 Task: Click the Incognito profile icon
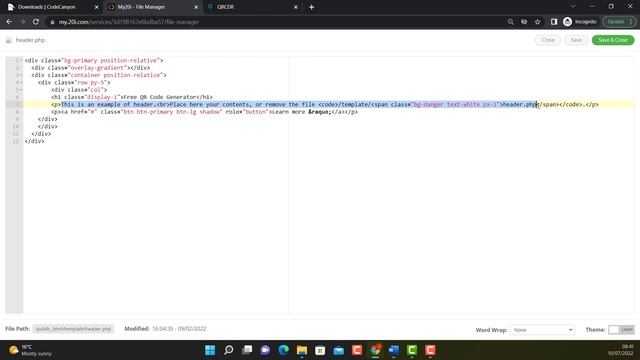pyautogui.click(x=567, y=22)
